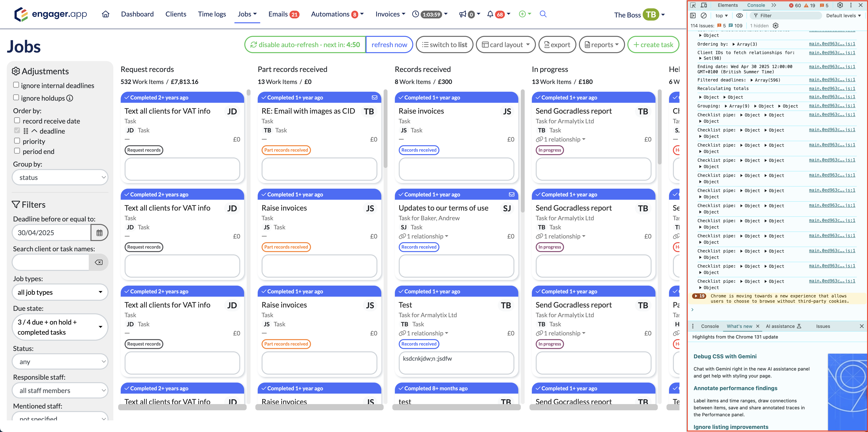Screen dimensions: 868x432
Task: Open issues settings gear in console
Action: [775, 26]
